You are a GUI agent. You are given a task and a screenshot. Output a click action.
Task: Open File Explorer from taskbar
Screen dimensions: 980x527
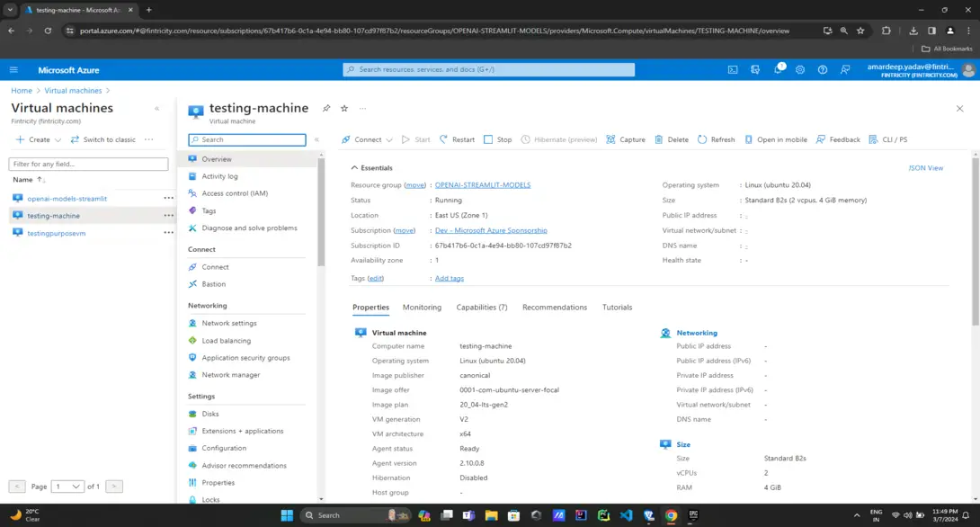click(x=491, y=515)
